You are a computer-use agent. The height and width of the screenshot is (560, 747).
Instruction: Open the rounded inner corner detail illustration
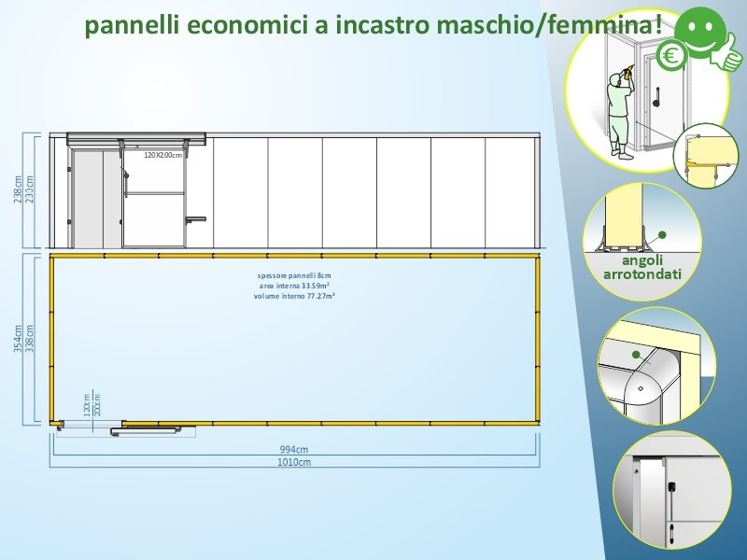[x=656, y=367]
